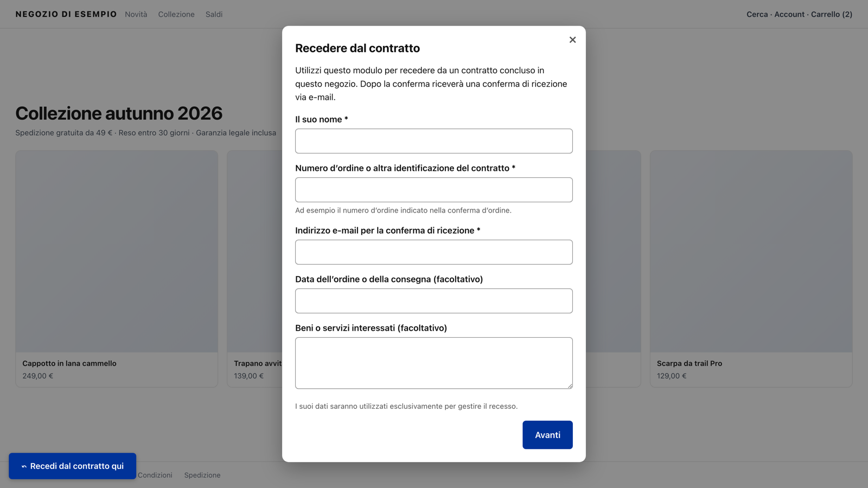Open the Cappotto in lana cammello image

coord(117,252)
